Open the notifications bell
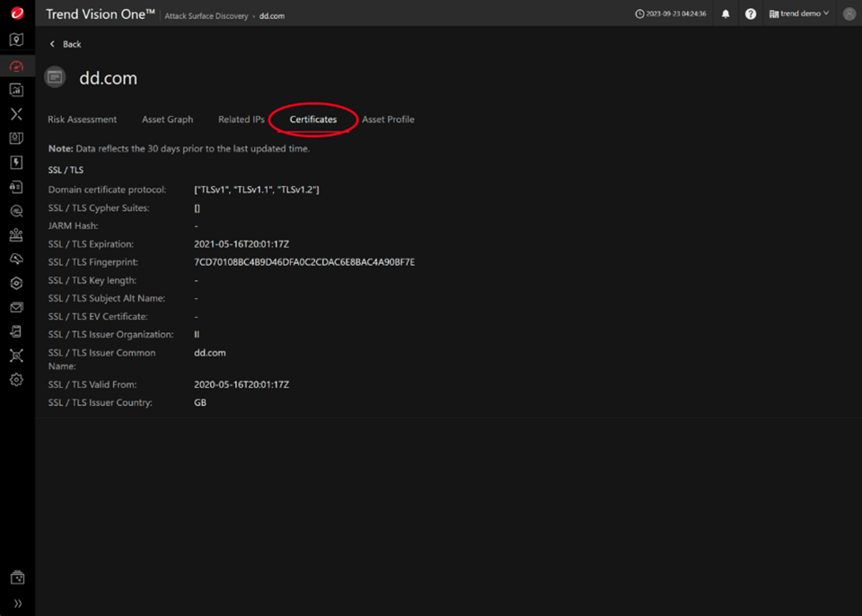Screen dimensions: 862x616 click(x=726, y=13)
